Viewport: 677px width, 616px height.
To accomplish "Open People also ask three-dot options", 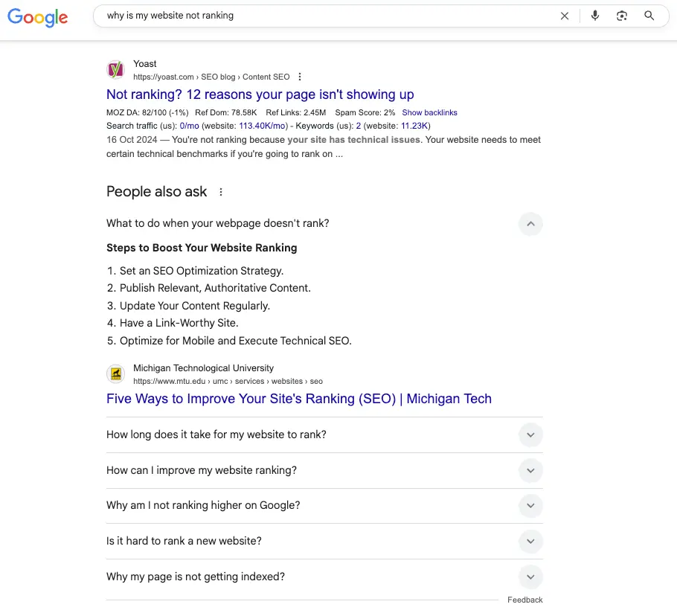I will coord(221,192).
